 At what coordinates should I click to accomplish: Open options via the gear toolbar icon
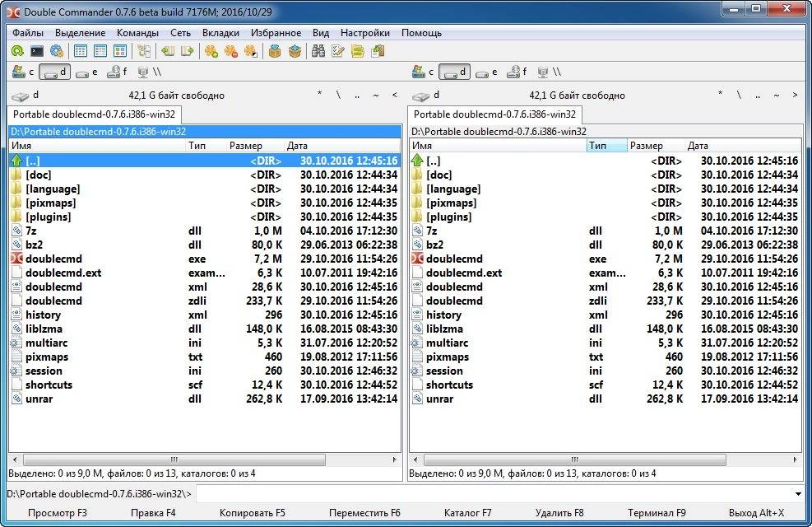(x=57, y=51)
